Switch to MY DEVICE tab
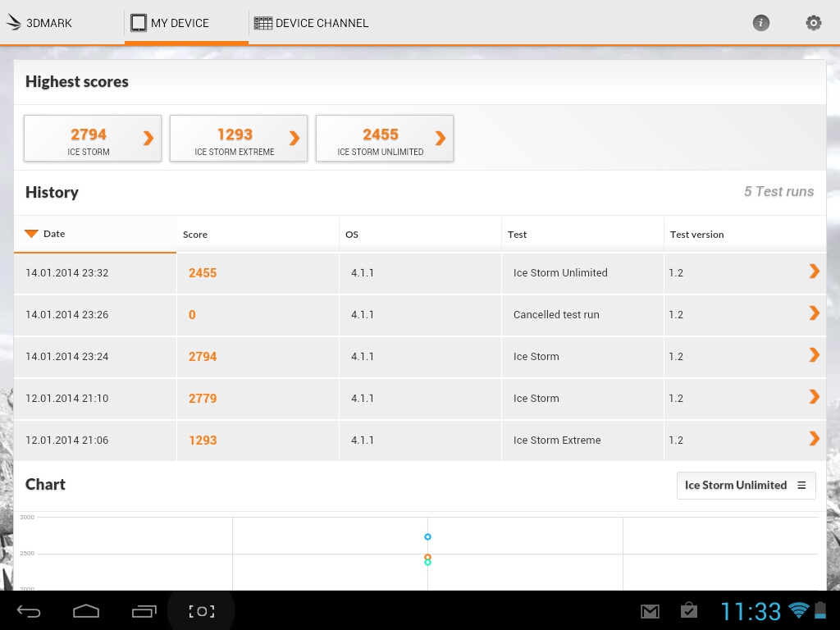This screenshot has width=840, height=630. 186,23
